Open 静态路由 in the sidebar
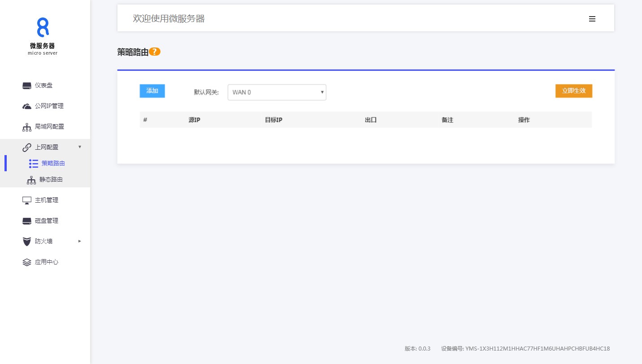This screenshot has height=364, width=642. (51, 180)
